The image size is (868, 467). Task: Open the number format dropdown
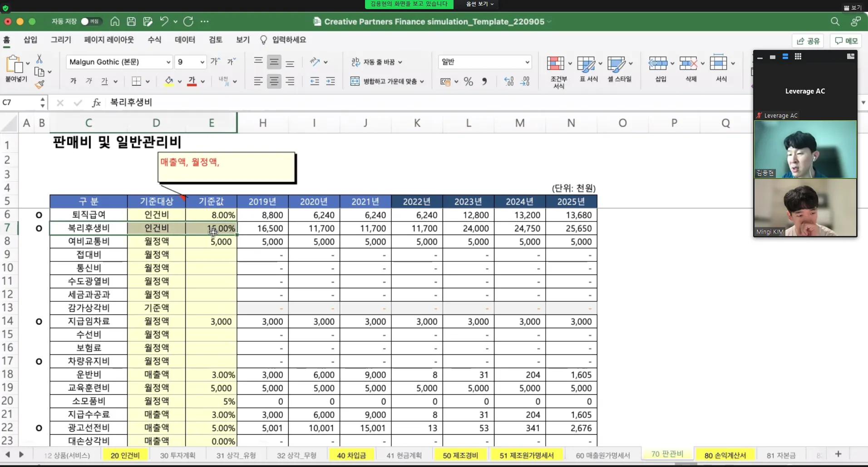527,62
